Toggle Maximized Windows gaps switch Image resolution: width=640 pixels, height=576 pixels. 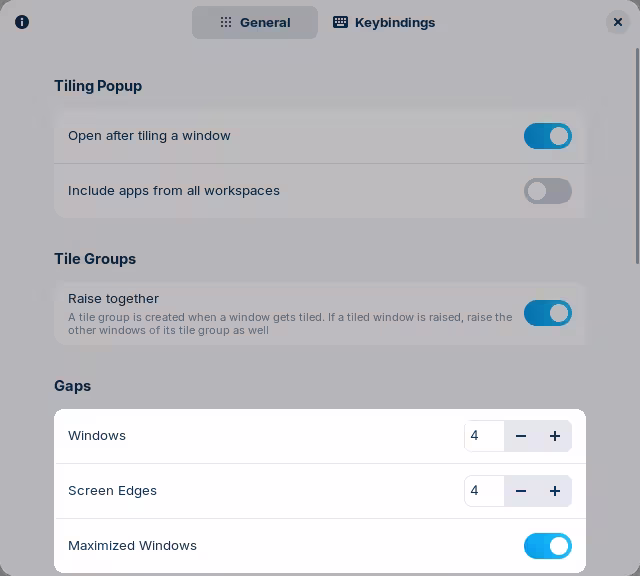tap(547, 546)
